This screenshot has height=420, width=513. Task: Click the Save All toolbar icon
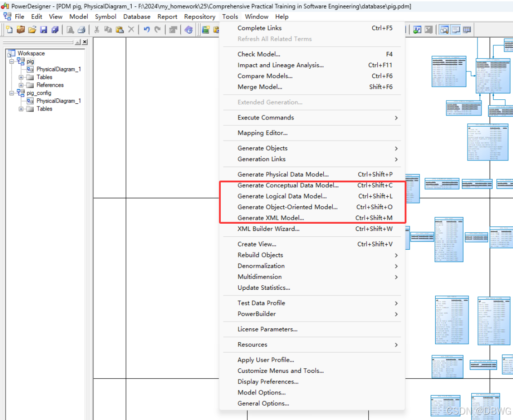pyautogui.click(x=55, y=30)
